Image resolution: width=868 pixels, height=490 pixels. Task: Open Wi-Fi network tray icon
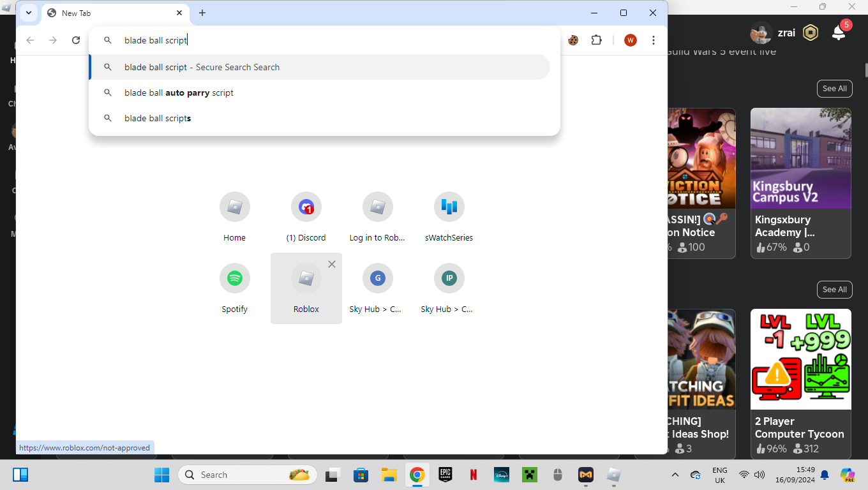[x=744, y=475]
